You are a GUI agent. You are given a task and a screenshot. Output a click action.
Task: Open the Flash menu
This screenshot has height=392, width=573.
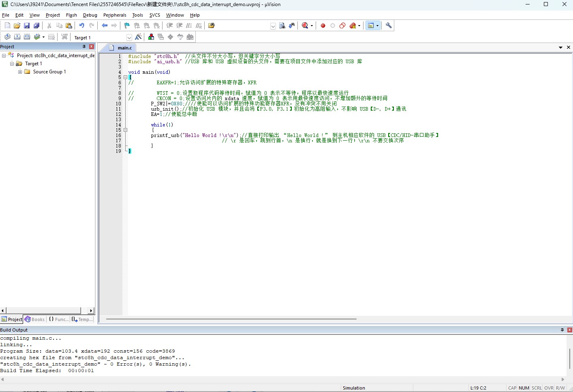point(71,15)
